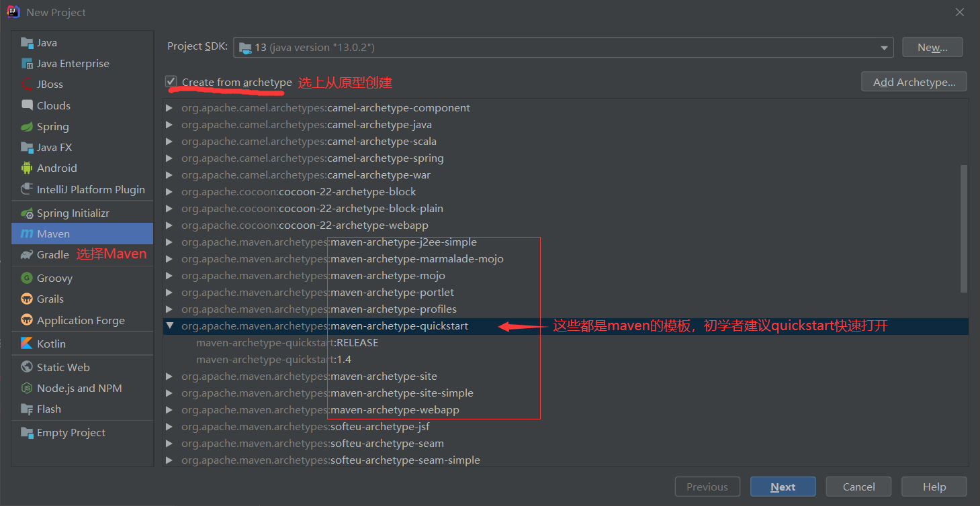
Task: Select the IntelliJ Platform Plugin icon
Action: [x=27, y=189]
